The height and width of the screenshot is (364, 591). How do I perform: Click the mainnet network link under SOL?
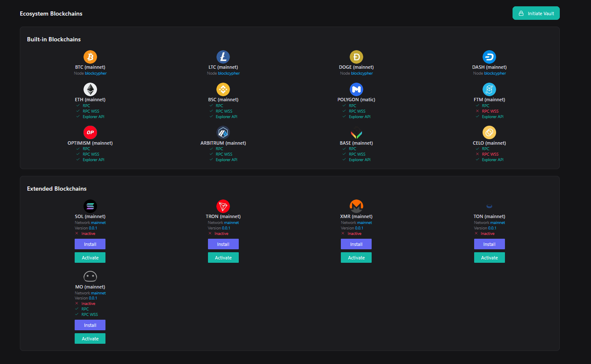pyautogui.click(x=98, y=223)
